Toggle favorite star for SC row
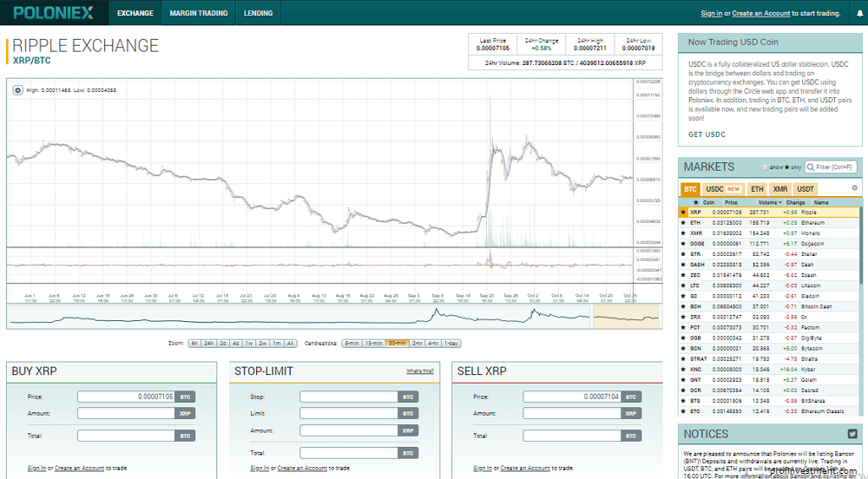Image resolution: width=868 pixels, height=479 pixels. coord(683,297)
